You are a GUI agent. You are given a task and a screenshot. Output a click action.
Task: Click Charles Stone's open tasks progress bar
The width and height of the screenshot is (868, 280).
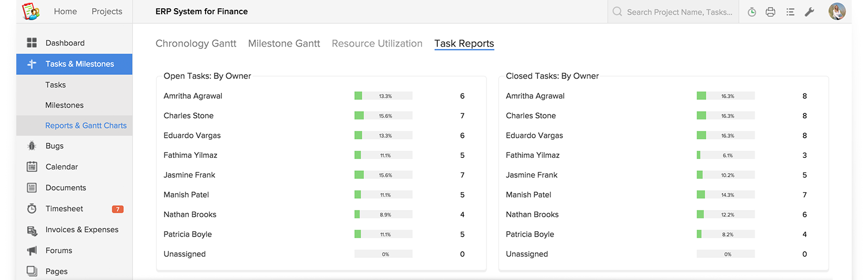(x=383, y=116)
